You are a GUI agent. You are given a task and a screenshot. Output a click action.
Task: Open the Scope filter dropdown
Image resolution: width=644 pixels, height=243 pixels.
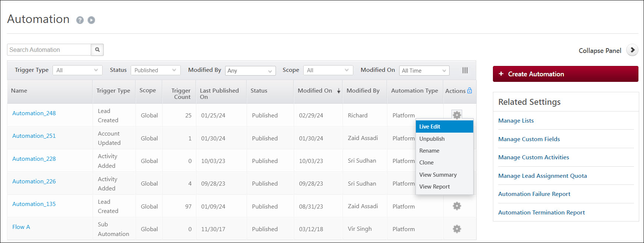pos(328,70)
